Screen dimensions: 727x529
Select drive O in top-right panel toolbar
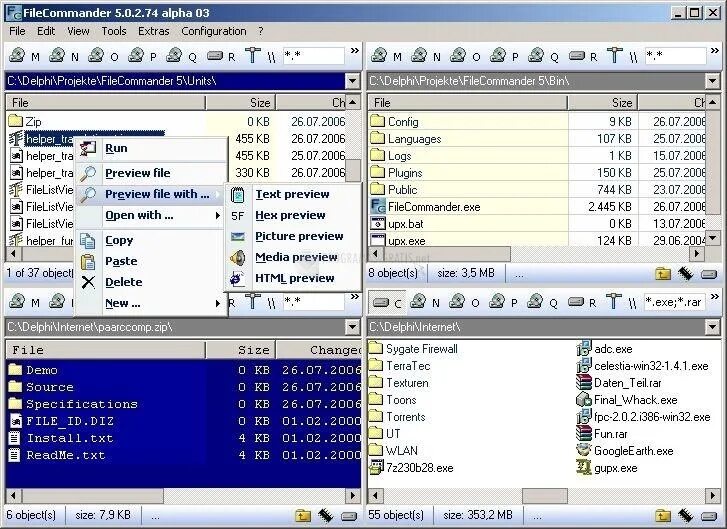coord(465,56)
